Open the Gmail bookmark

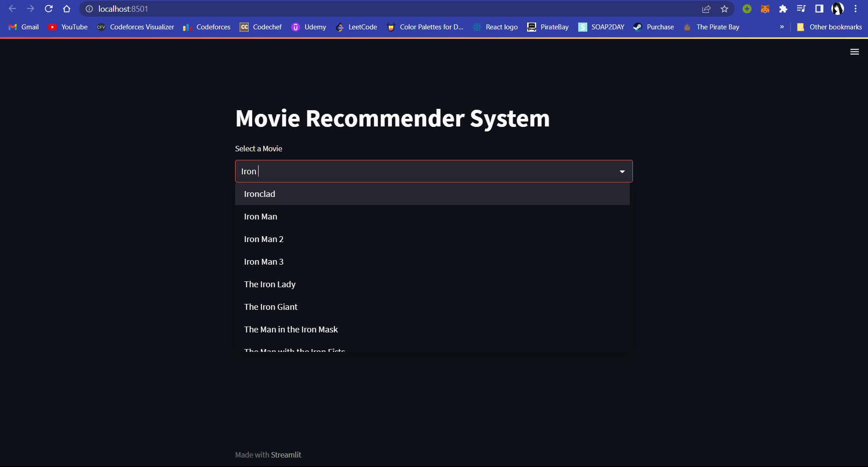tap(24, 27)
